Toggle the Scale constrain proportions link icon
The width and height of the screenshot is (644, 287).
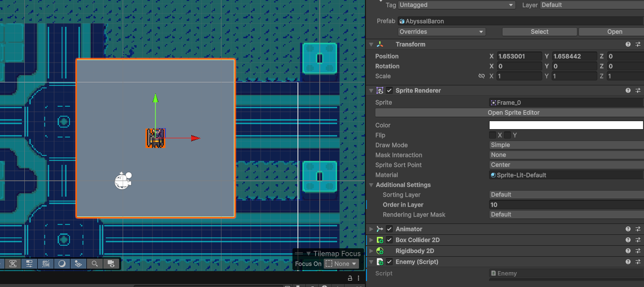coord(481,76)
